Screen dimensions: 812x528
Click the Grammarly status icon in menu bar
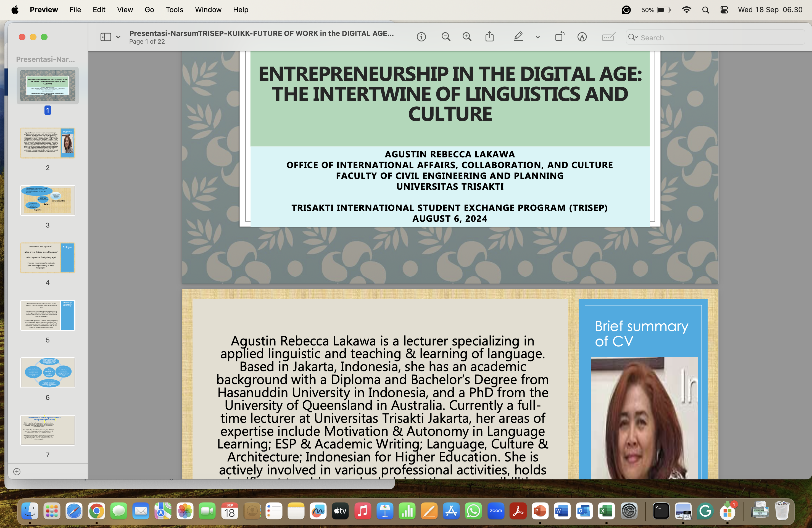pyautogui.click(x=626, y=10)
